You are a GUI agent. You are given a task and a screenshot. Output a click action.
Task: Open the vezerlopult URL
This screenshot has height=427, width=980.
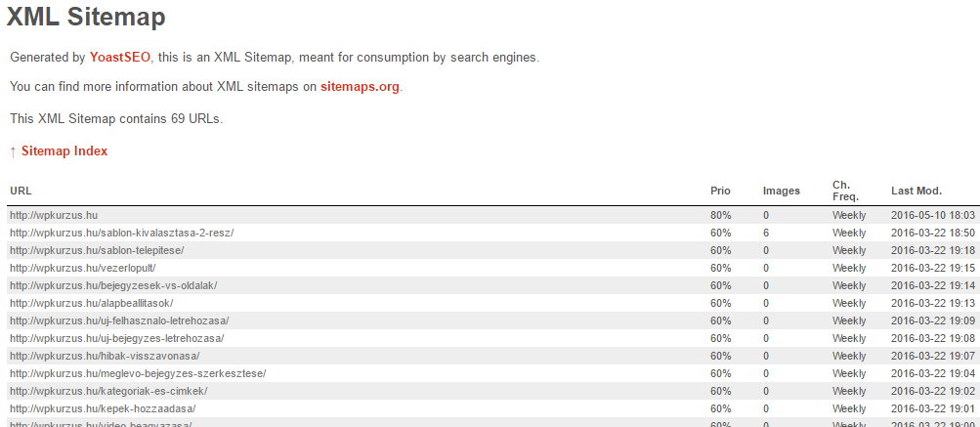coord(82,268)
